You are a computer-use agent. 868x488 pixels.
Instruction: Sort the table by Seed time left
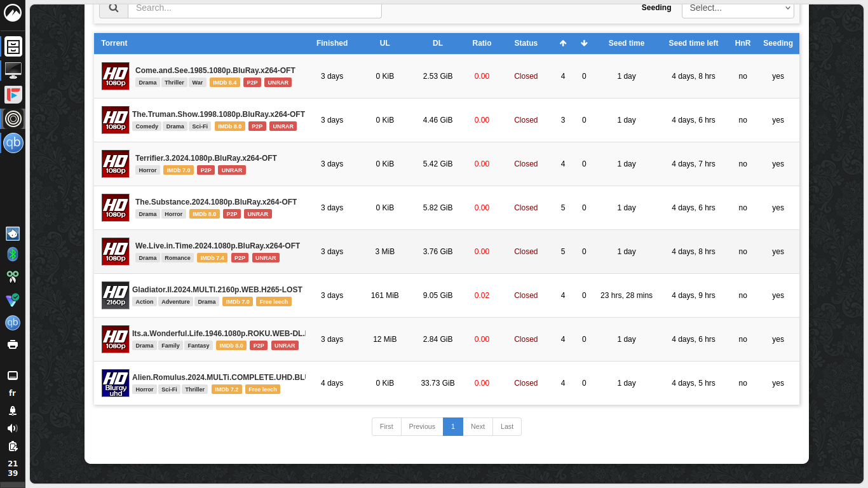click(x=693, y=43)
